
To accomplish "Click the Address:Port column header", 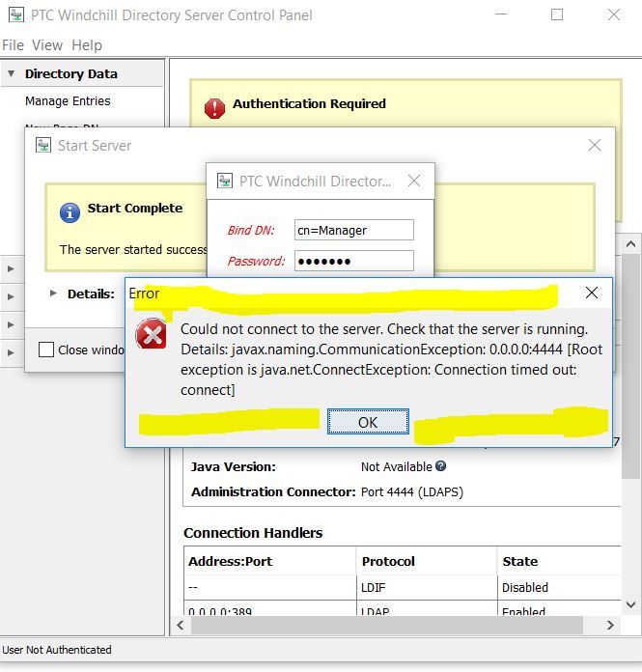I will coord(270,561).
